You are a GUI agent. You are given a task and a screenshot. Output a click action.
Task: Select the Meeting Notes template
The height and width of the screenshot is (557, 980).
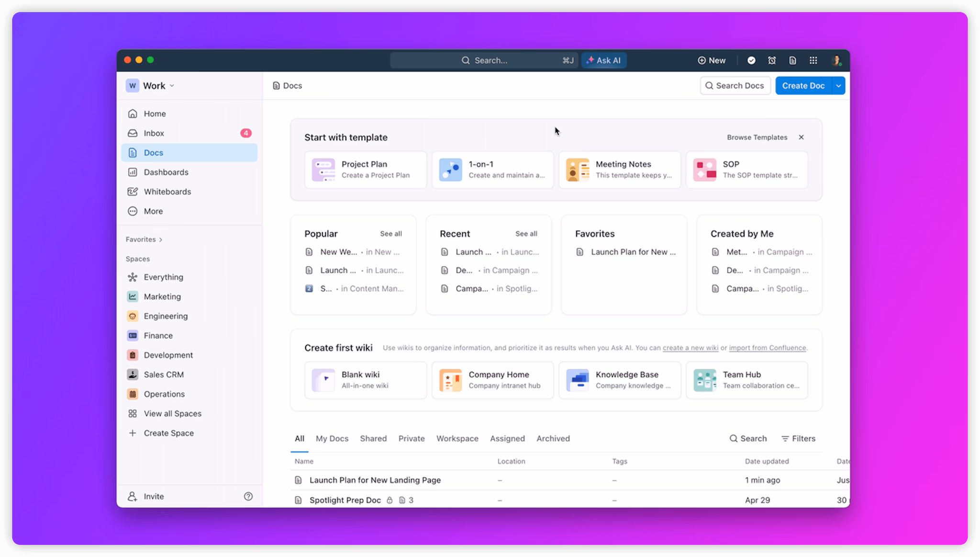tap(620, 170)
